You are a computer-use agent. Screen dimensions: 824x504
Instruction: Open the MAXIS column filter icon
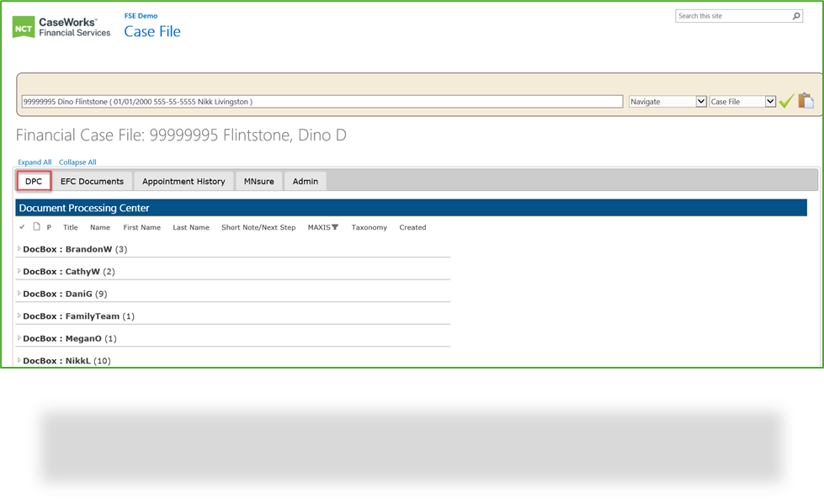click(x=334, y=227)
